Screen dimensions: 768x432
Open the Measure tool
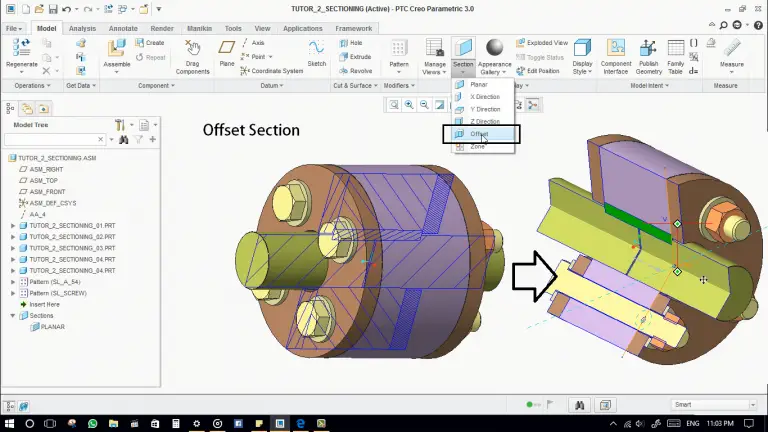pos(731,50)
